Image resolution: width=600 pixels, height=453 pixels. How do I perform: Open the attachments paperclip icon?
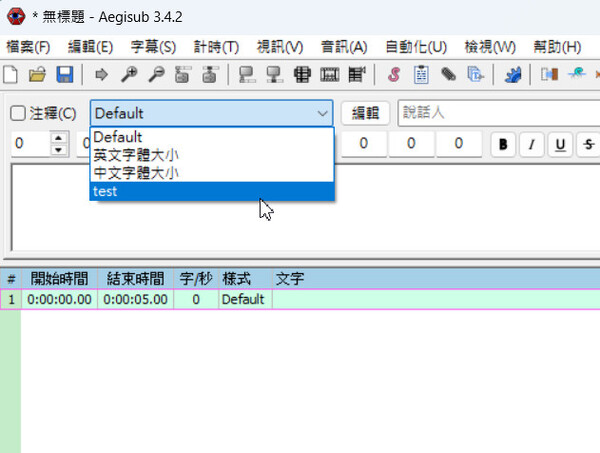tap(449, 74)
